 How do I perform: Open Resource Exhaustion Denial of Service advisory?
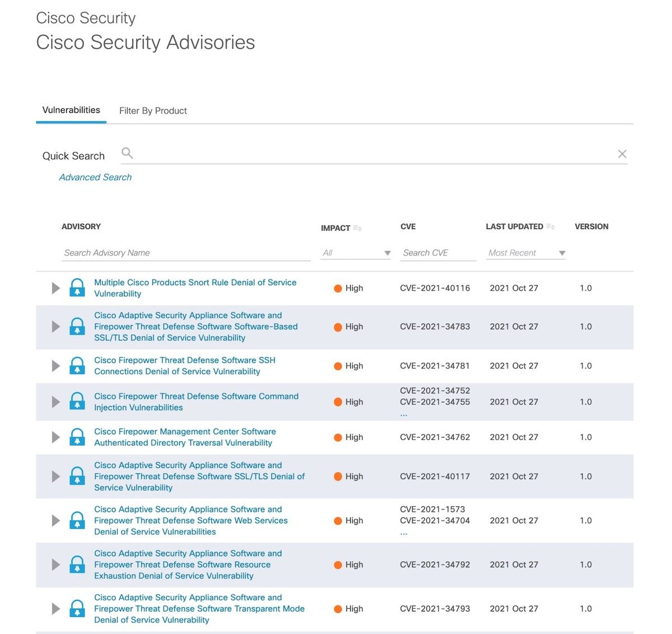click(188, 565)
